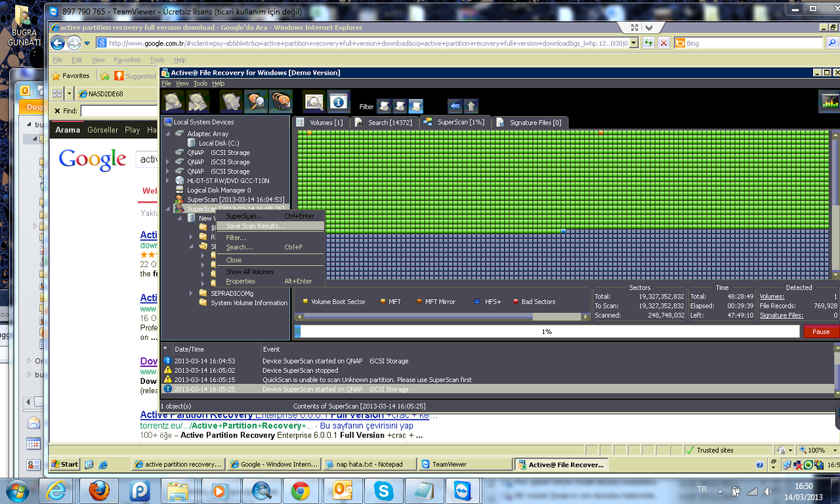Click the disk with magnifying glass toolbar icon
This screenshot has width=840, height=504.
point(255,102)
